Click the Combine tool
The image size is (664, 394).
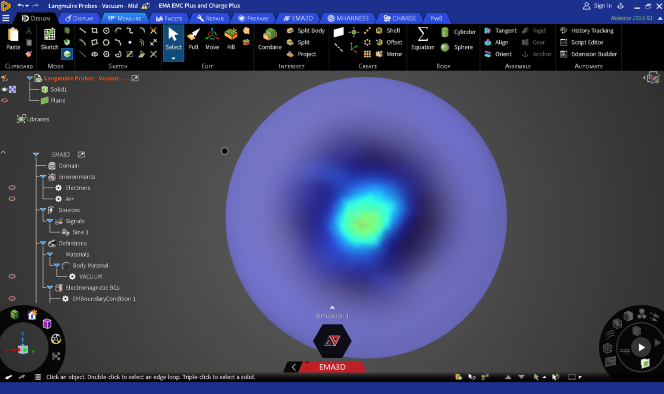270,39
